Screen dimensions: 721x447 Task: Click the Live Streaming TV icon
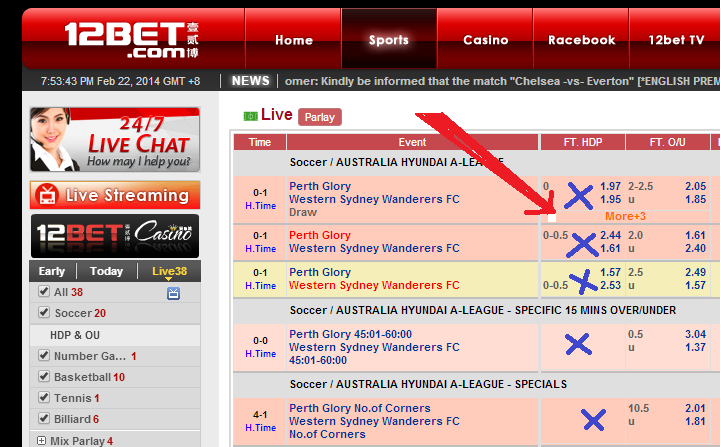pyautogui.click(x=47, y=195)
